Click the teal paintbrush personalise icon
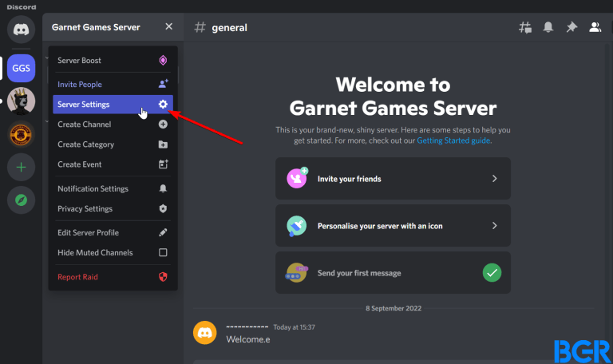The image size is (613, 364). tap(296, 226)
